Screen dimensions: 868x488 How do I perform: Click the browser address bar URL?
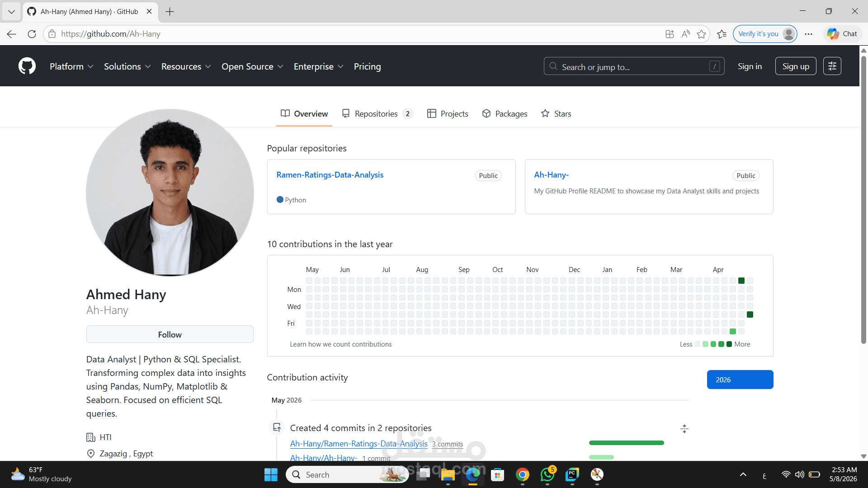[x=111, y=34]
